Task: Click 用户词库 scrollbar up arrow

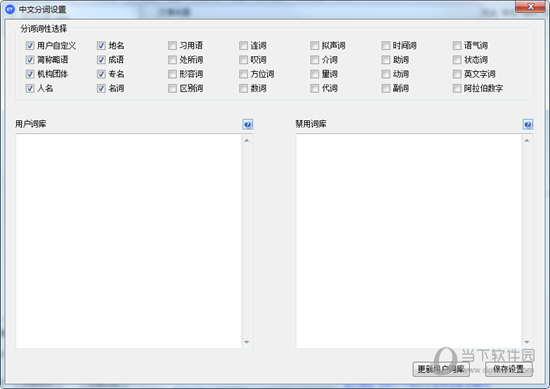Action: (247, 140)
